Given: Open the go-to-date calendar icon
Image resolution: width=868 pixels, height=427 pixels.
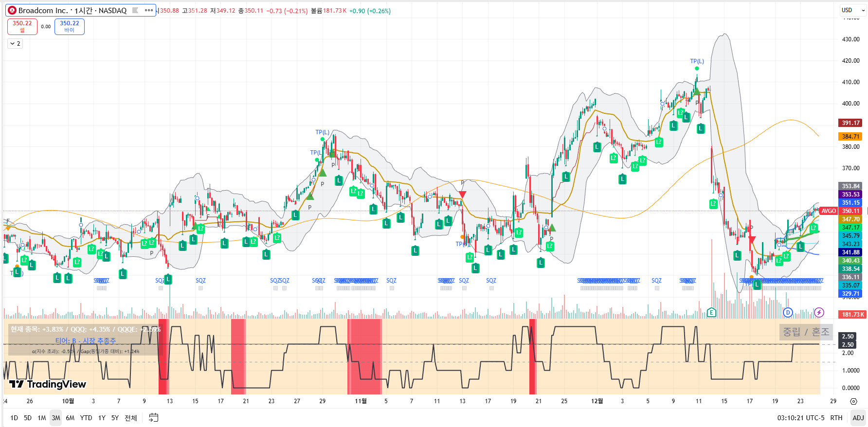Looking at the screenshot, I should coord(153,417).
